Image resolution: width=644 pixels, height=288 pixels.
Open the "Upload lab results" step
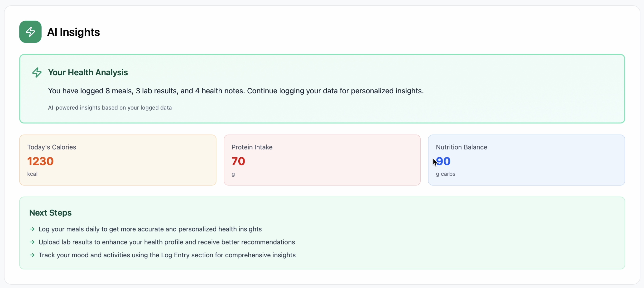click(x=167, y=242)
